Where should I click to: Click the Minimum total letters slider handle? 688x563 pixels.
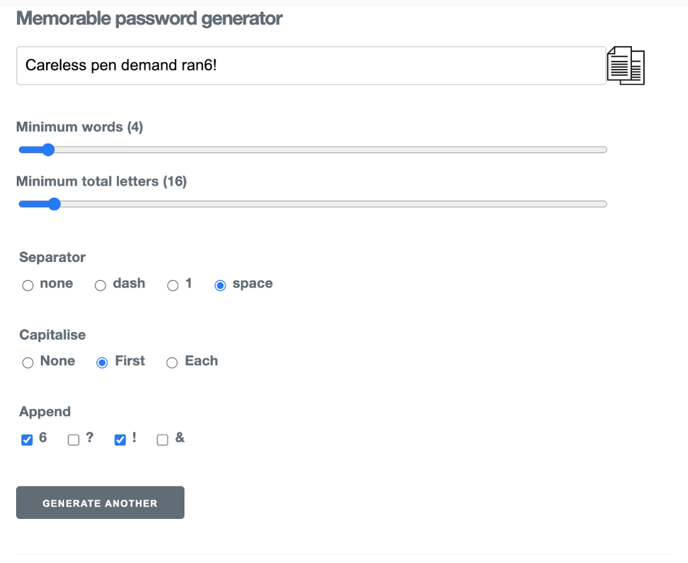pos(54,204)
